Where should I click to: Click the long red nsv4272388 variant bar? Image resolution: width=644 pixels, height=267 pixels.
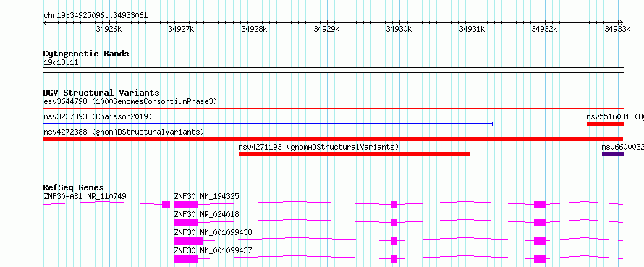(333, 139)
